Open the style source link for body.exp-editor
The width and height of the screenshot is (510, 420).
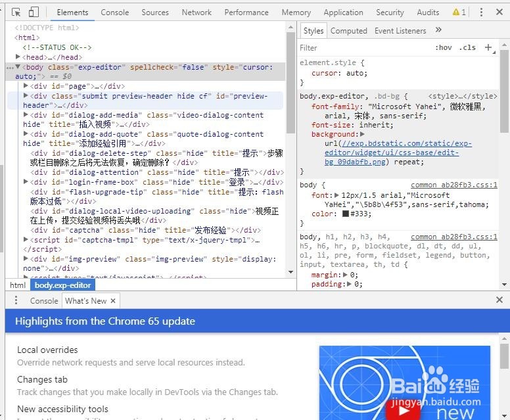pos(463,96)
